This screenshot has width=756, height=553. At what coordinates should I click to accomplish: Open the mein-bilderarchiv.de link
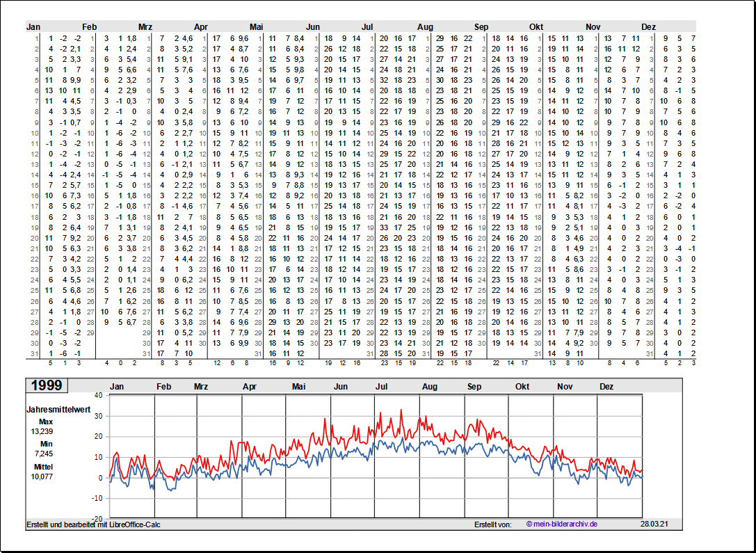(x=561, y=524)
